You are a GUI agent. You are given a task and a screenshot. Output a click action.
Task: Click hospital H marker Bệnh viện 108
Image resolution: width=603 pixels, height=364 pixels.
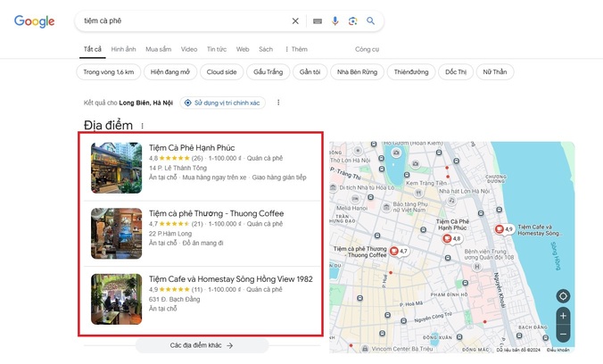tap(477, 267)
